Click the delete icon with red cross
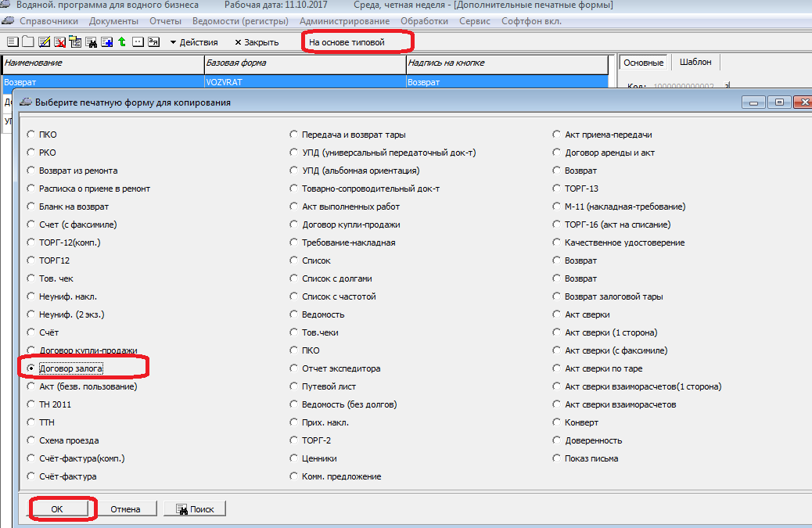The height and width of the screenshot is (528, 812). tap(59, 41)
